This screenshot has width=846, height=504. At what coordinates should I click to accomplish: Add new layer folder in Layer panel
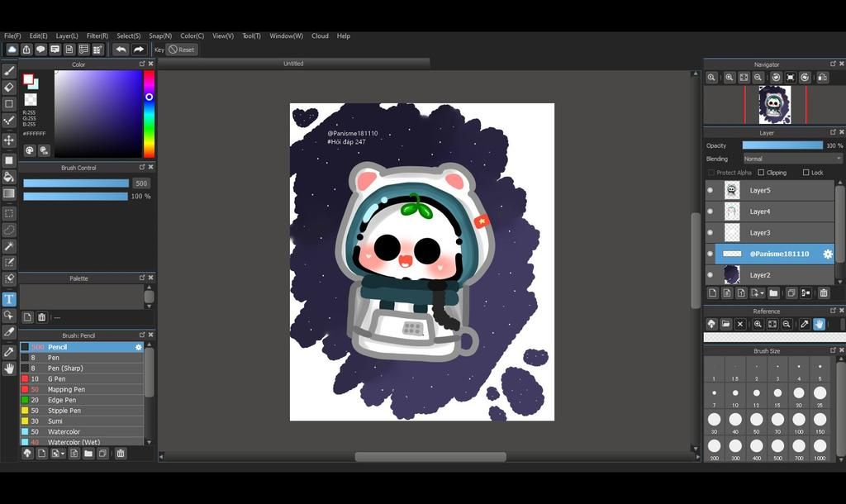(773, 293)
